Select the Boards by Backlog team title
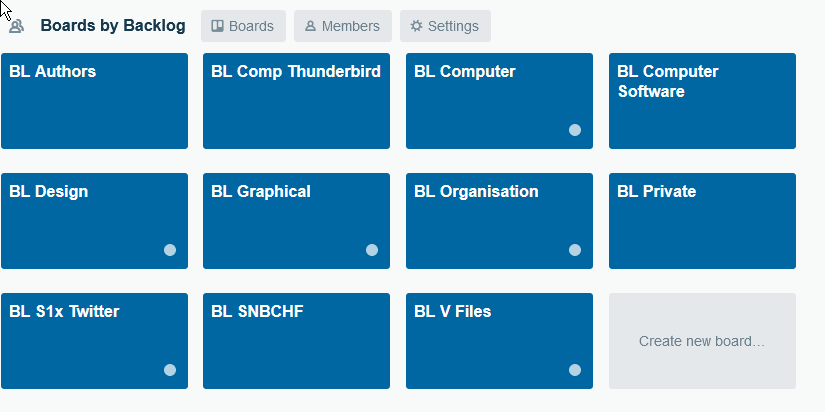825x412 pixels. 113,26
